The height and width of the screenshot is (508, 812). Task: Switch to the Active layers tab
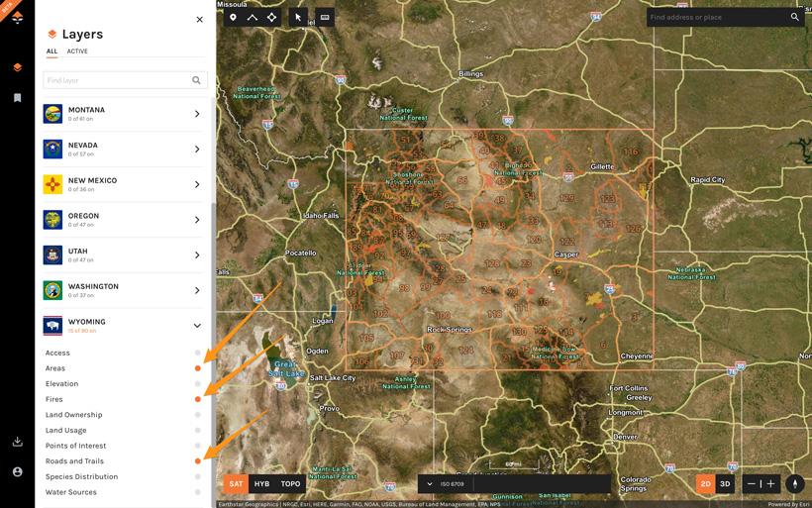[77, 51]
